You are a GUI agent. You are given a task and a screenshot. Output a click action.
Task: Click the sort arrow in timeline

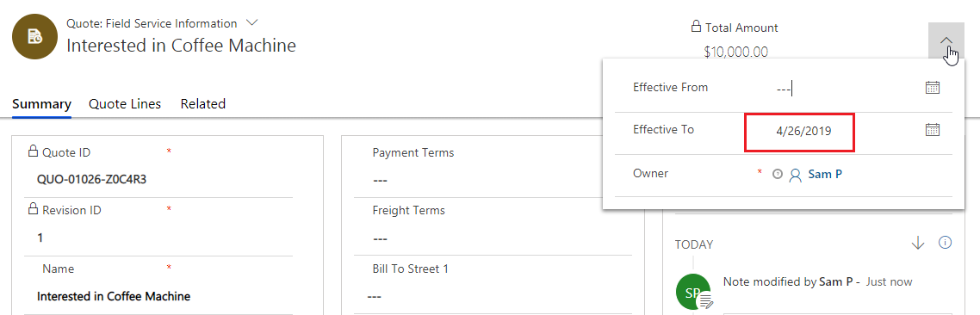tap(917, 243)
